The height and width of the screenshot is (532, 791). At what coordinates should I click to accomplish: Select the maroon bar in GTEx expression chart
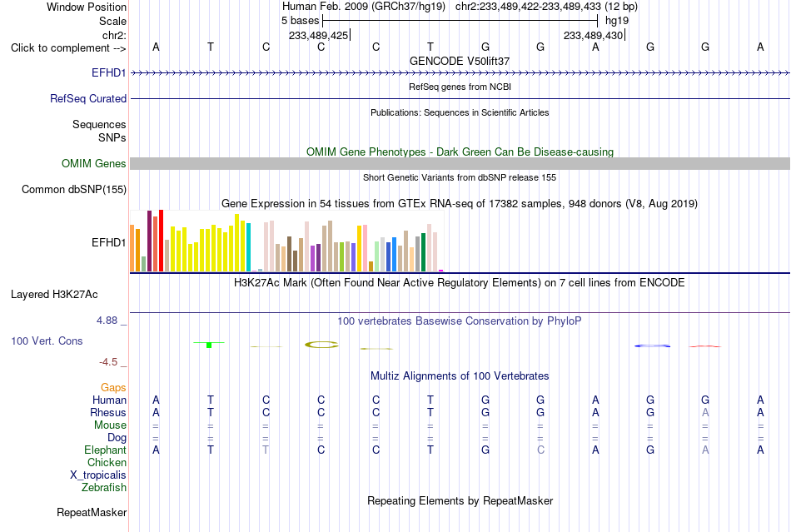pyautogui.click(x=149, y=241)
